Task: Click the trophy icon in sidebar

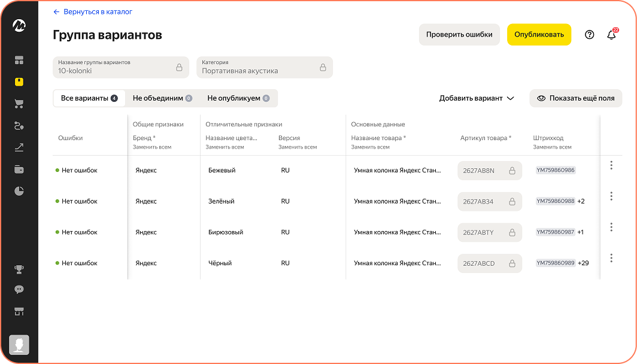Action: [x=19, y=269]
